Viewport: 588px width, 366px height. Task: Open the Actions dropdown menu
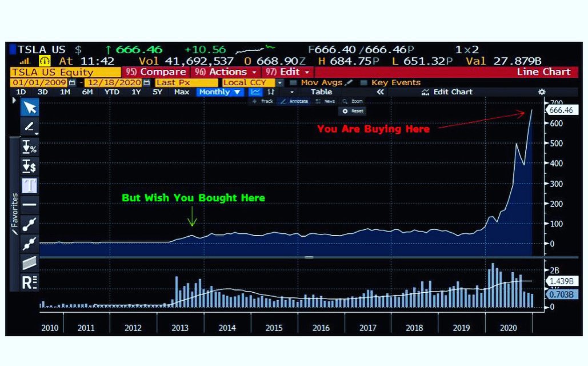click(226, 71)
